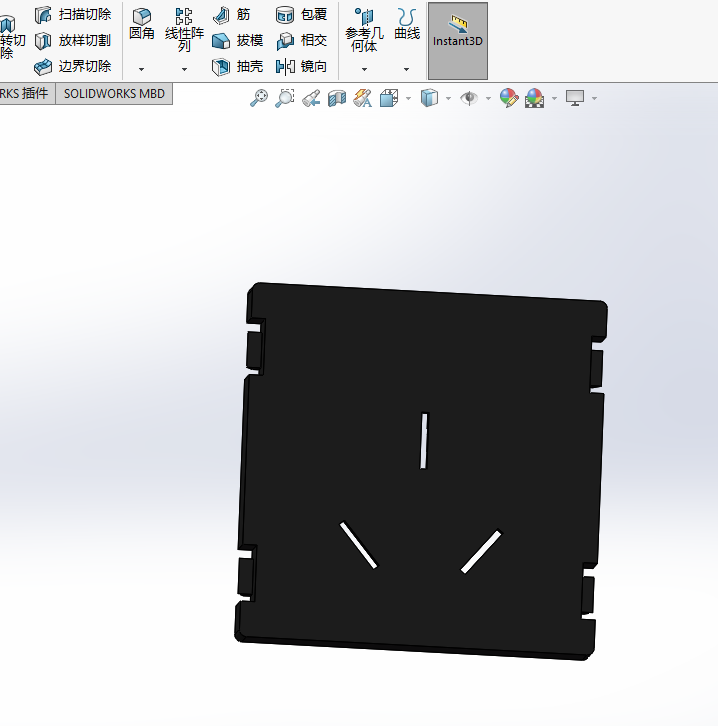Click the Curves (曲线) tool

(x=407, y=24)
